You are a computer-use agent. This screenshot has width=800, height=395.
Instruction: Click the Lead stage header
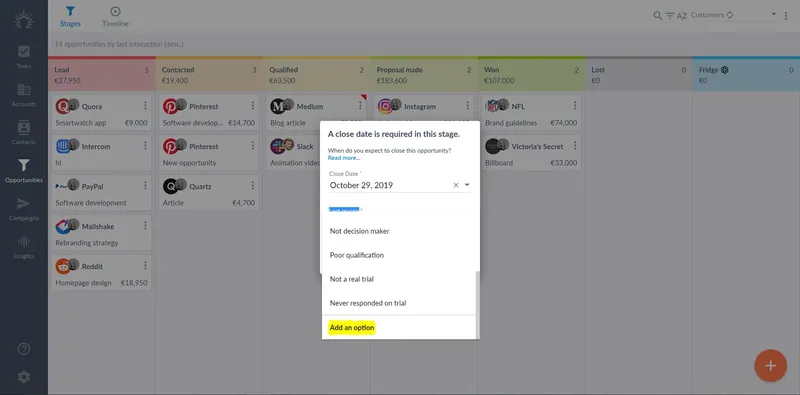[x=102, y=75]
